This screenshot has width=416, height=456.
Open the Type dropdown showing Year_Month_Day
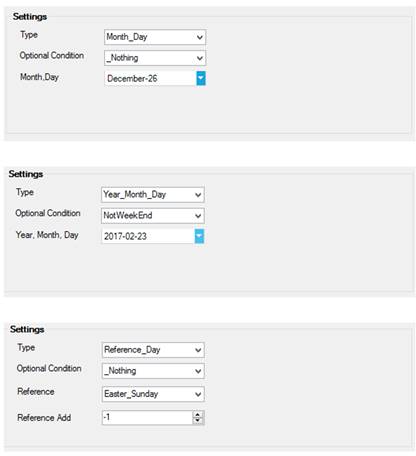coord(152,195)
